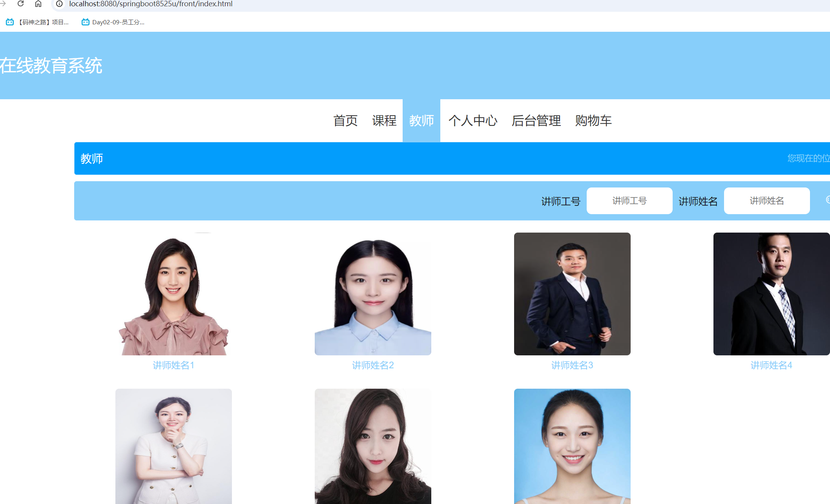Click the 讲师姓名4 name link
830x504 pixels.
771,366
